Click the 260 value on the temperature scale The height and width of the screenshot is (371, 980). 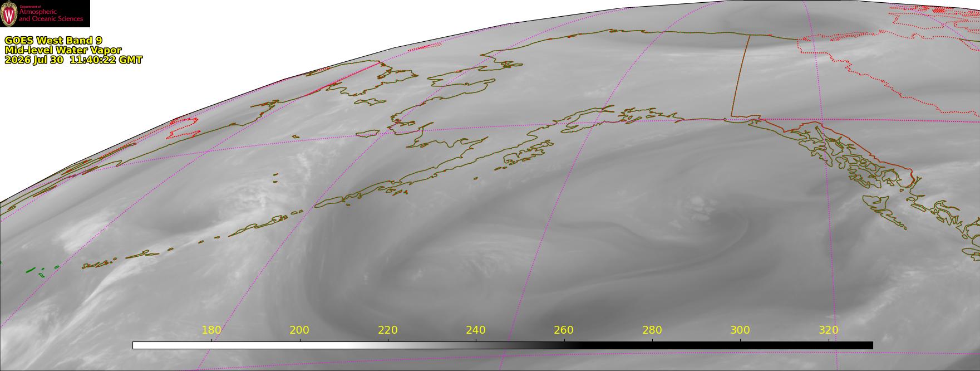click(x=564, y=330)
